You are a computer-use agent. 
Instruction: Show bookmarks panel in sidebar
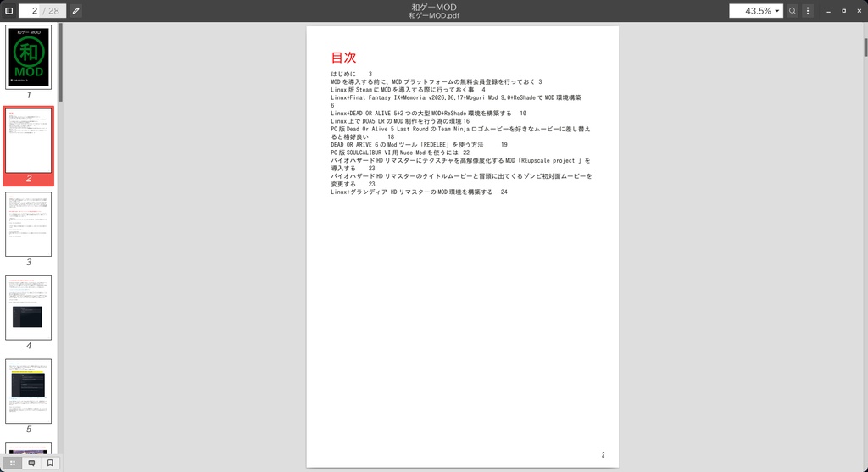50,463
